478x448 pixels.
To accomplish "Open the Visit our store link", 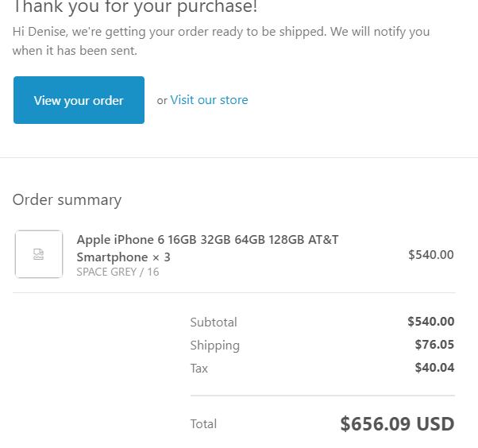I will [209, 100].
